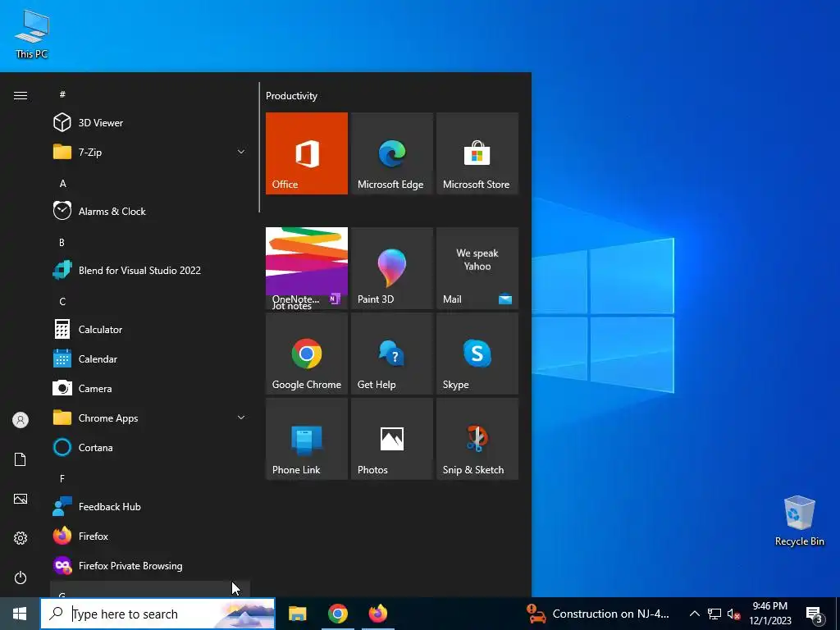Launch Paint 3D tile
The width and height of the screenshot is (840, 630).
tap(391, 268)
